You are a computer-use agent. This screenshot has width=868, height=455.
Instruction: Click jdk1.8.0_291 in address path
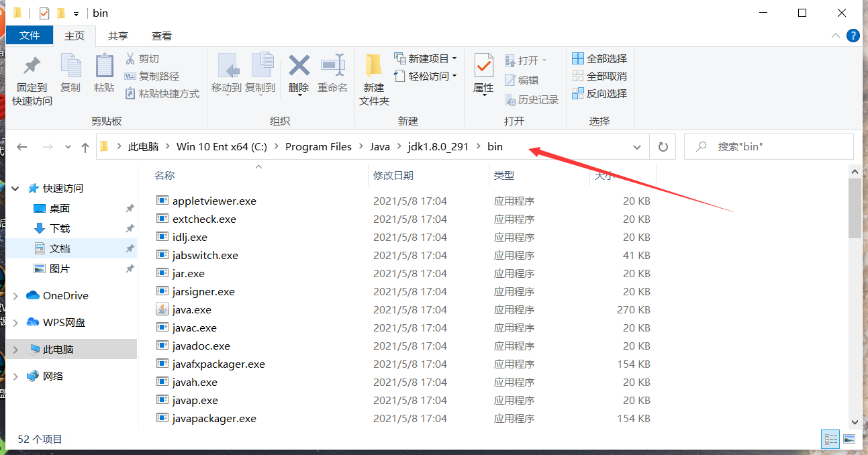(438, 147)
